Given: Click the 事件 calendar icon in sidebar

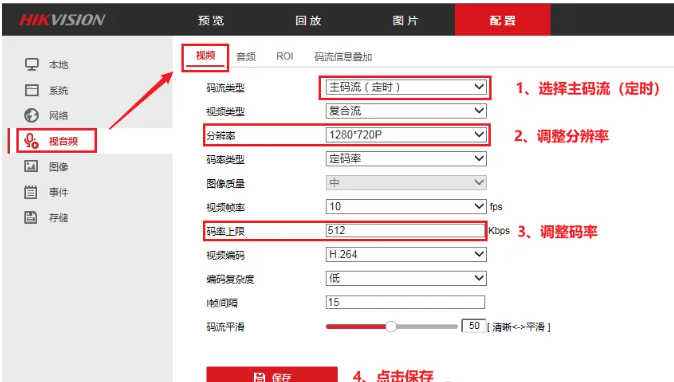Looking at the screenshot, I should [31, 192].
